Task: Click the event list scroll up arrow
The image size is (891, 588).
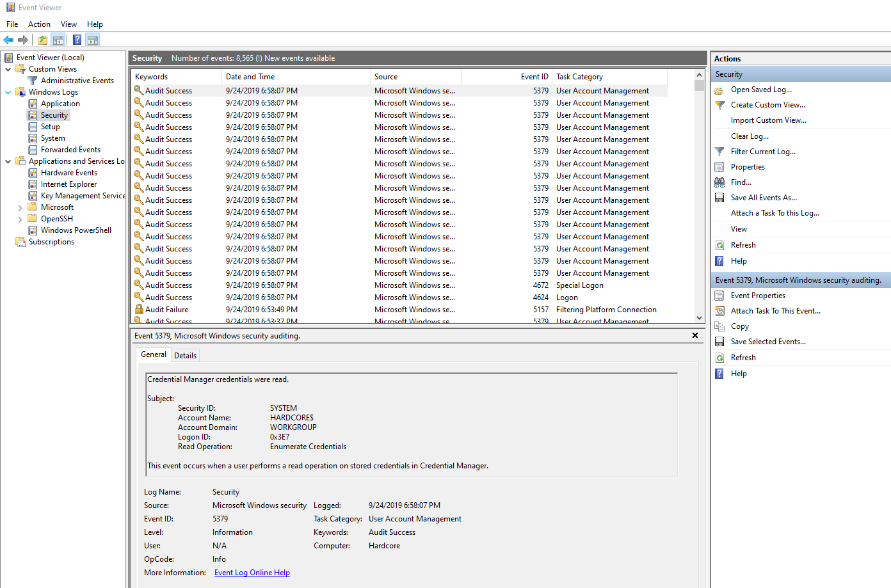Action: click(699, 75)
